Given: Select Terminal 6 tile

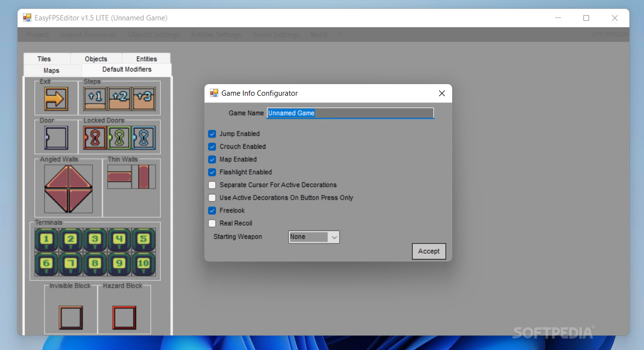Looking at the screenshot, I should pyautogui.click(x=47, y=264).
